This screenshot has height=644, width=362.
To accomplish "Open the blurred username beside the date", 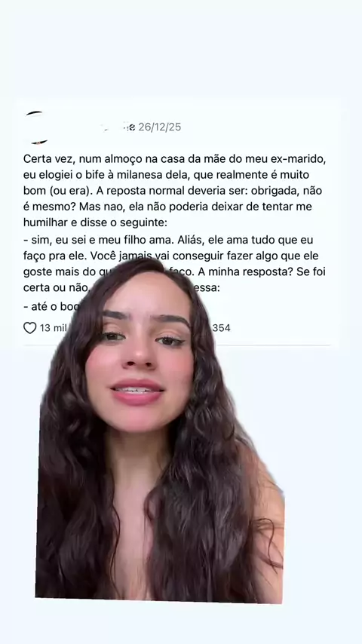I will 117,127.
